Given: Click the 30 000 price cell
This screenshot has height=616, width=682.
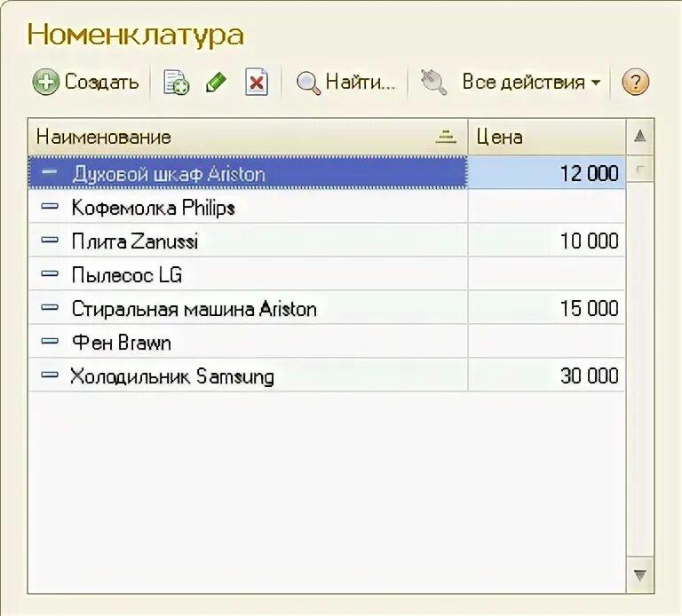Looking at the screenshot, I should 547,375.
